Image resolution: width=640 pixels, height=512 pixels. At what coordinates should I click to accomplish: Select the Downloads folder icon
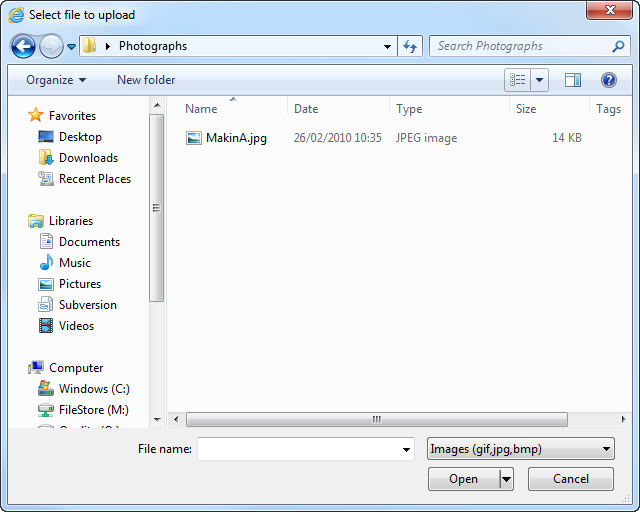pos(46,158)
